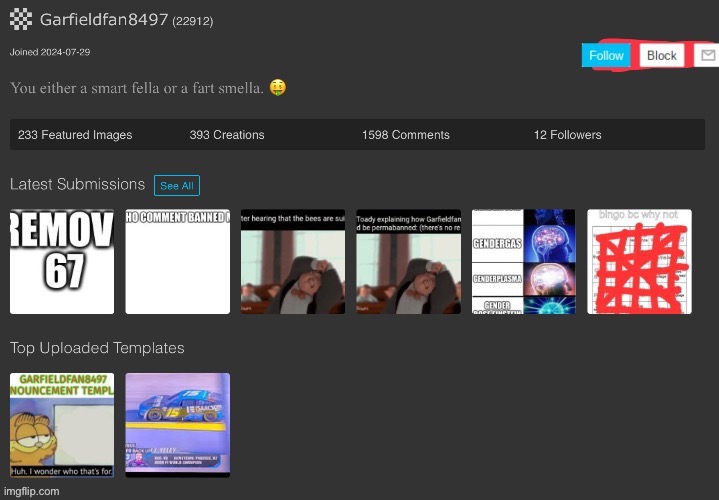Click the imgflip.com watermark
The height and width of the screenshot is (500, 719).
pyautogui.click(x=36, y=491)
